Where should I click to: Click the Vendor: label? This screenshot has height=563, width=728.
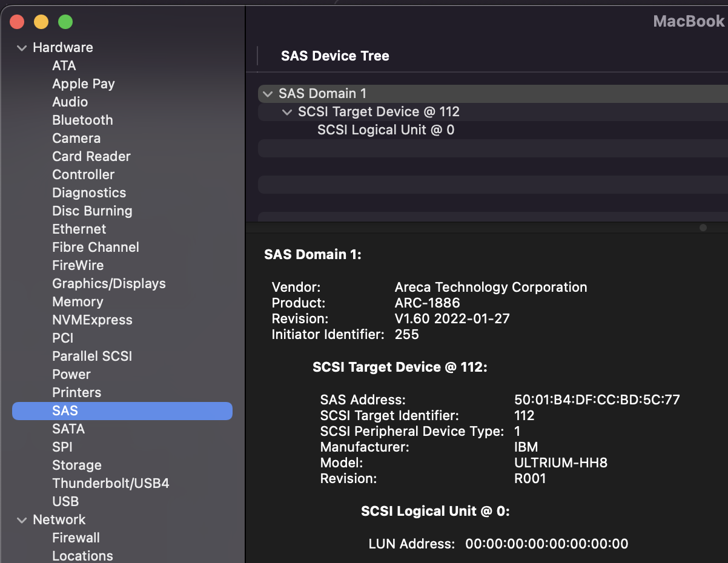pyautogui.click(x=296, y=287)
